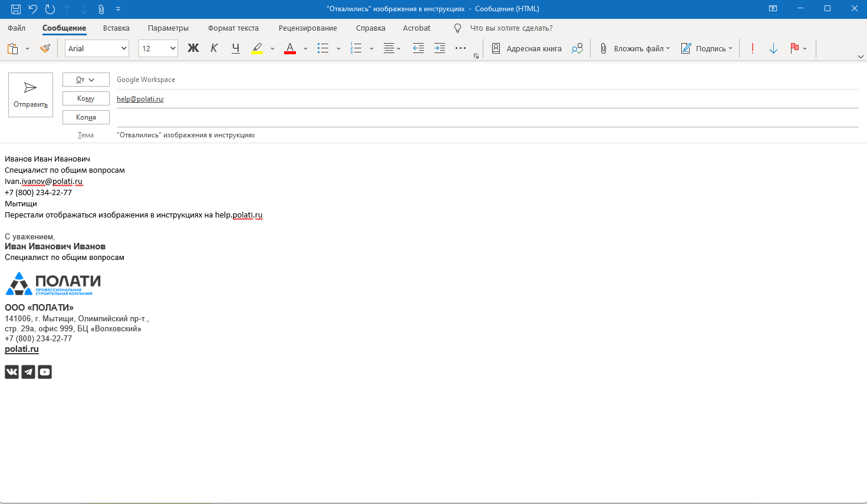The height and width of the screenshot is (504, 867).
Task: Set High Importance with red exclamation icon
Action: coord(752,48)
